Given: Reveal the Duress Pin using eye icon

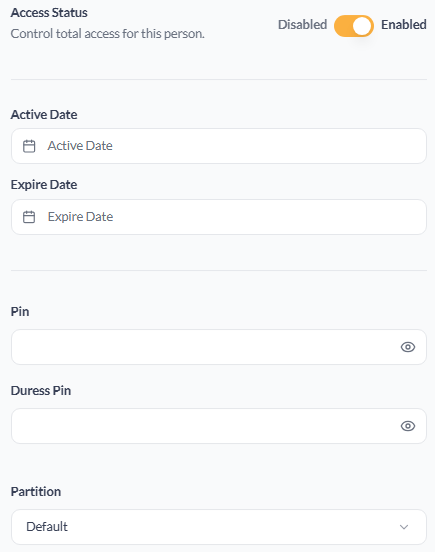Looking at the screenshot, I should point(408,426).
